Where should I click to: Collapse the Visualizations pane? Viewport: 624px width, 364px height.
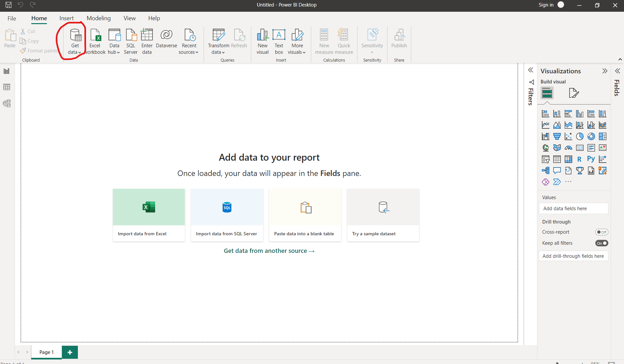point(605,71)
